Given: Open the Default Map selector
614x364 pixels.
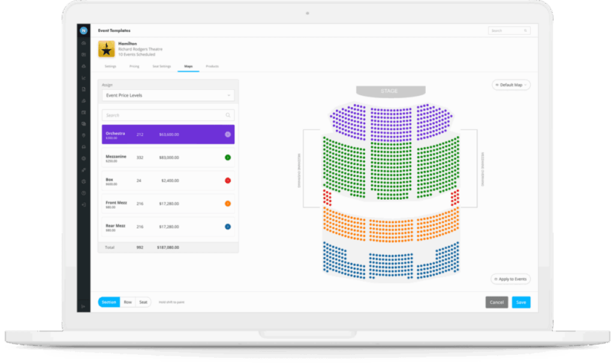Looking at the screenshot, I should pyautogui.click(x=510, y=85).
